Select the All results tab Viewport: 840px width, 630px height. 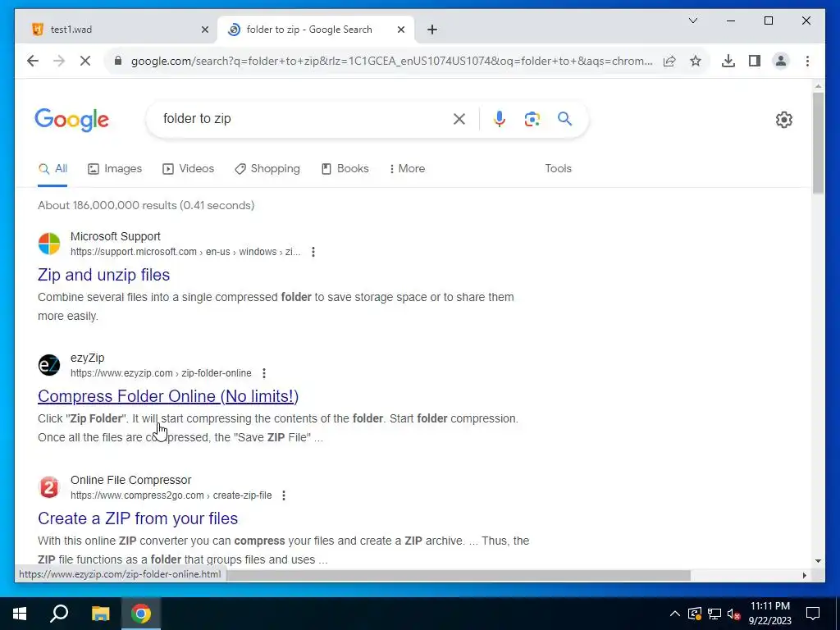pos(52,168)
